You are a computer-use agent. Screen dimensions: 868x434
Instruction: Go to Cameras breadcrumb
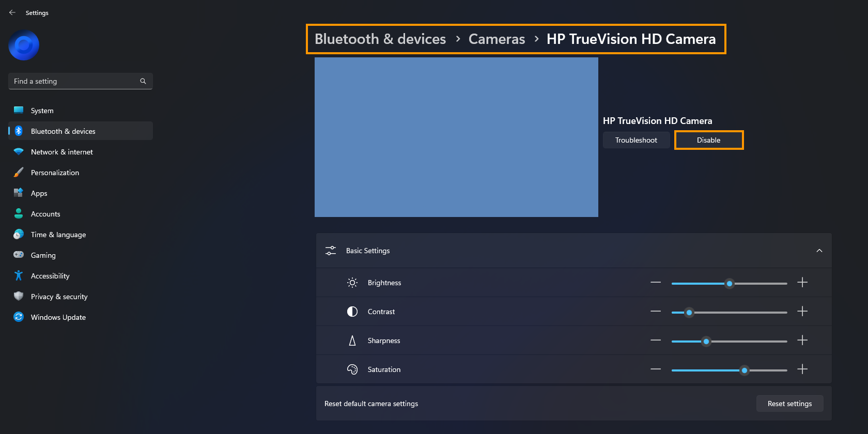(497, 39)
